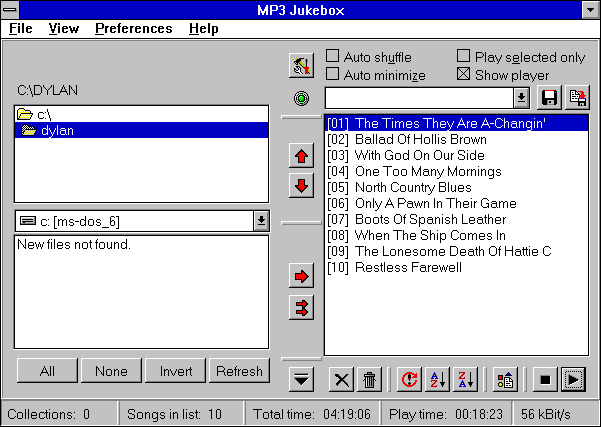
Task: Check Play selected only
Action: tap(521, 57)
